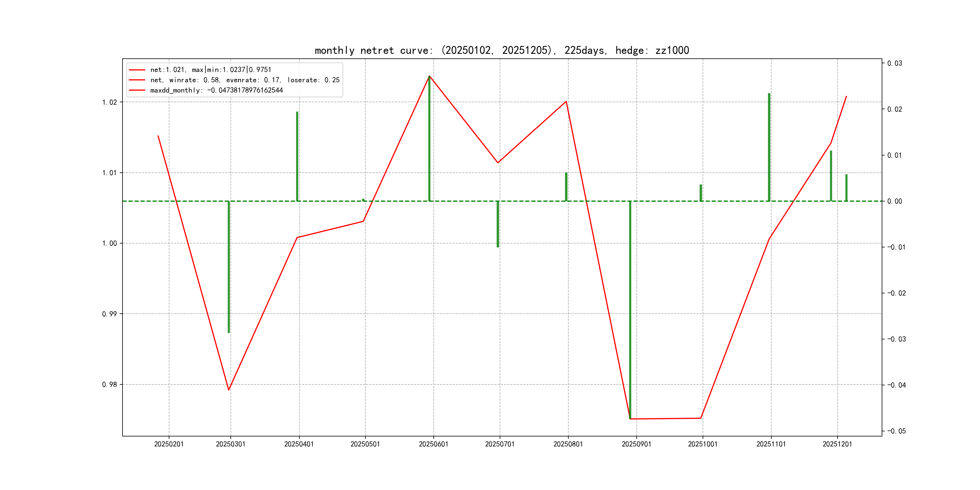
Task: Click x-axis label 20250401
Action: click(299, 444)
